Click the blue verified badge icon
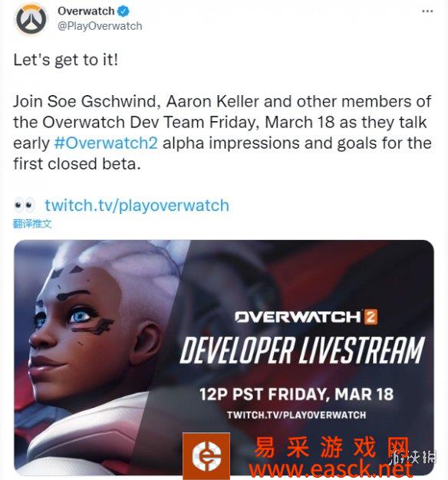Image resolution: width=448 pixels, height=480 pixels. point(124,12)
